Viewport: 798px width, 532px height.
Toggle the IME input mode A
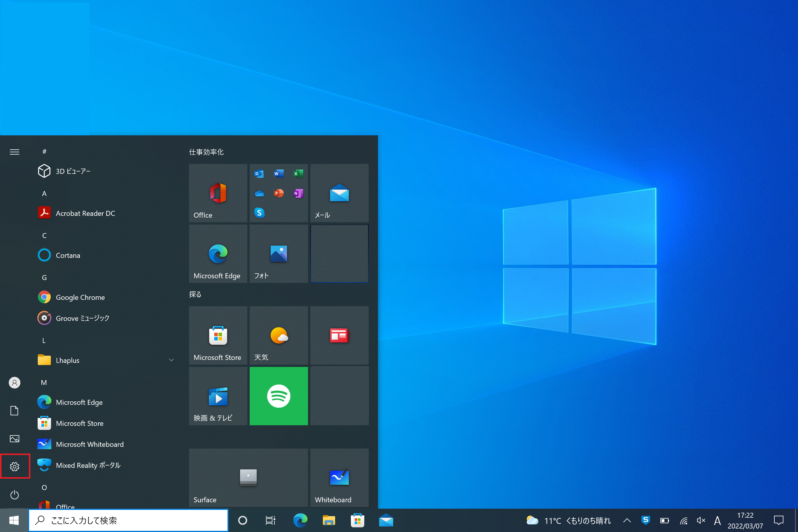717,520
